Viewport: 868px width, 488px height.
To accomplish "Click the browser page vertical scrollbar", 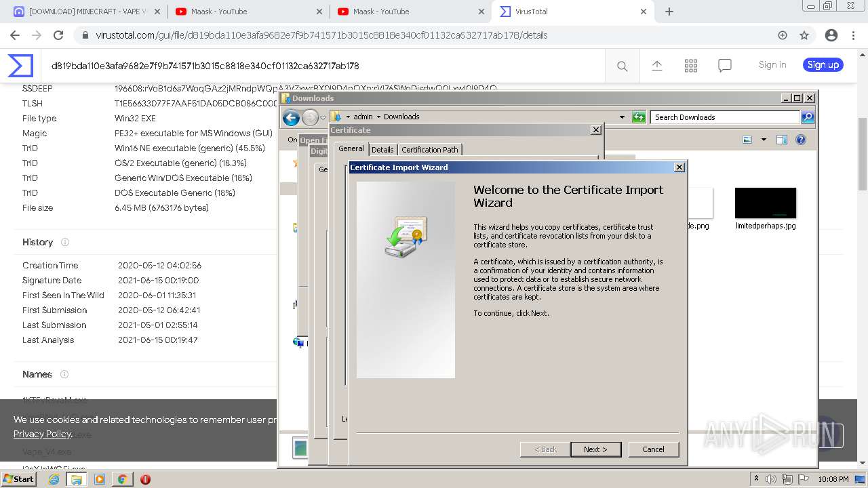I will [862, 155].
